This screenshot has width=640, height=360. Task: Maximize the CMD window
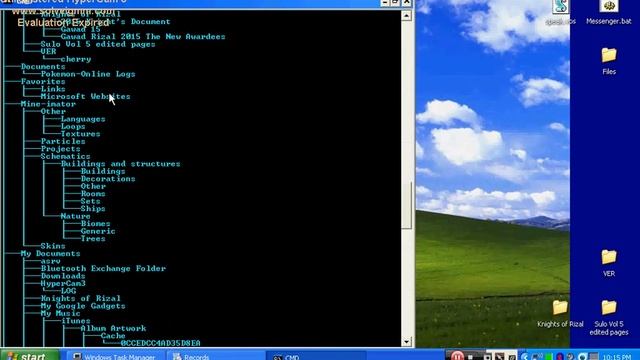pos(396,2)
